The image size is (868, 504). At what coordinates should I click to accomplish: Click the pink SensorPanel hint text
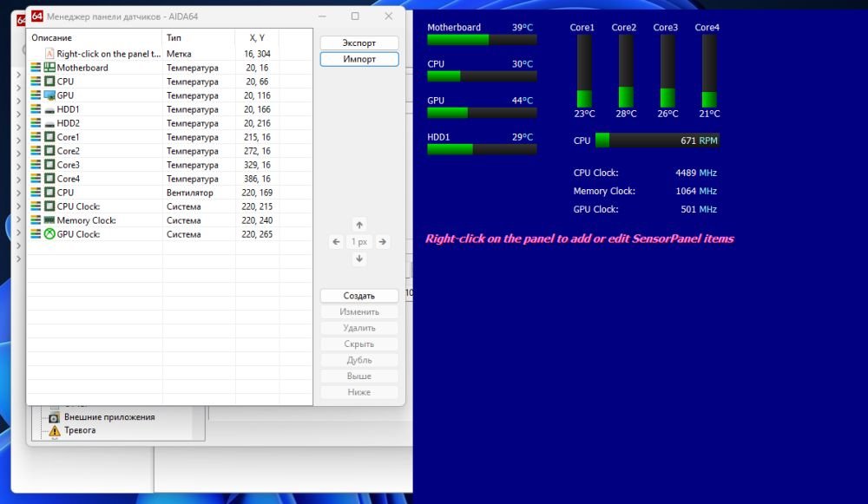pyautogui.click(x=580, y=239)
